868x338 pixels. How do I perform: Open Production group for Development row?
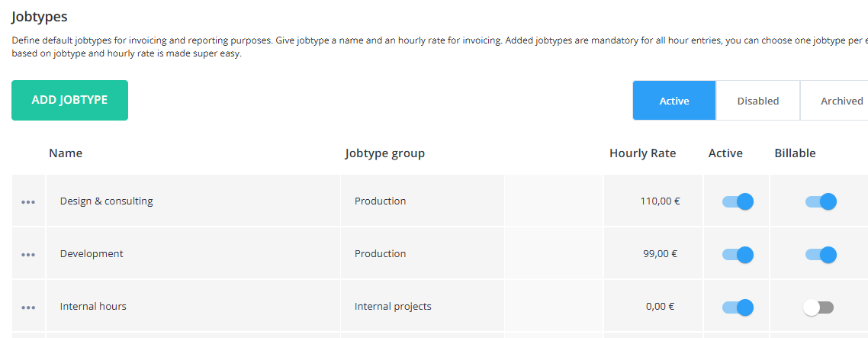pyautogui.click(x=423, y=253)
